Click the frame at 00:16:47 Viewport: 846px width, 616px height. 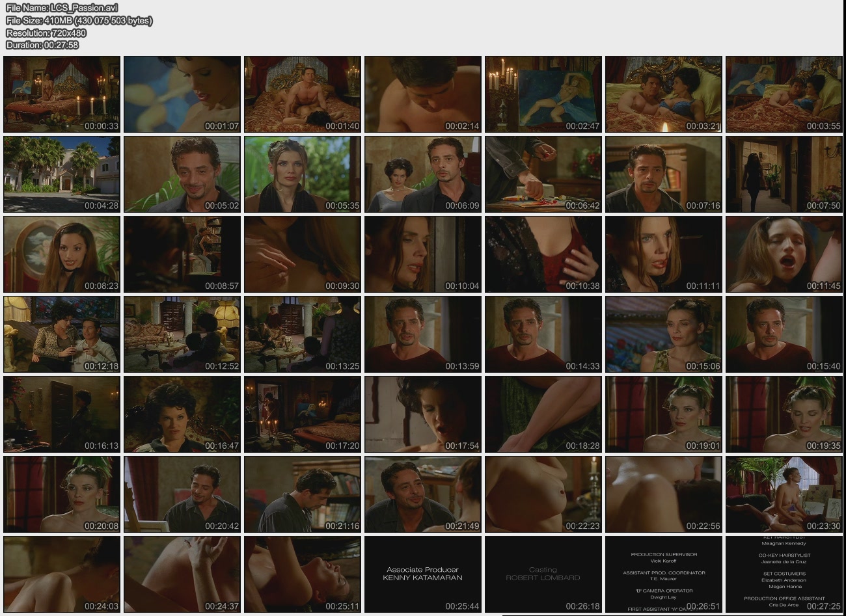182,414
